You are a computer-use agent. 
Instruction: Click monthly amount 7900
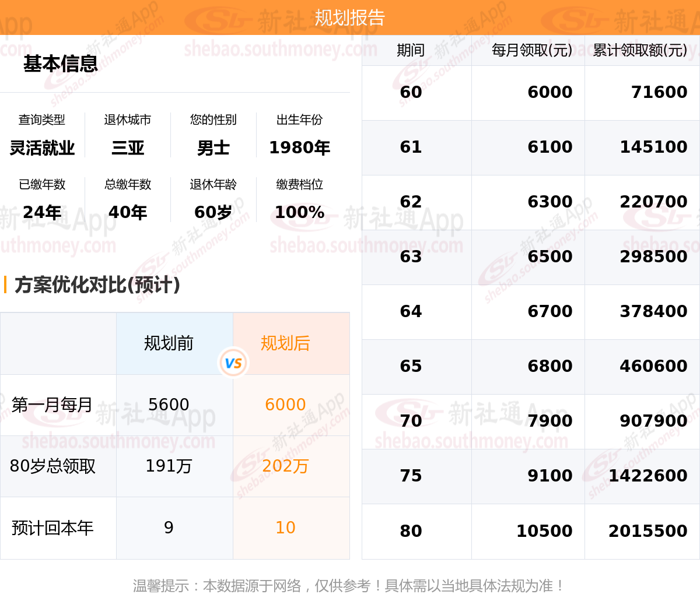(550, 421)
